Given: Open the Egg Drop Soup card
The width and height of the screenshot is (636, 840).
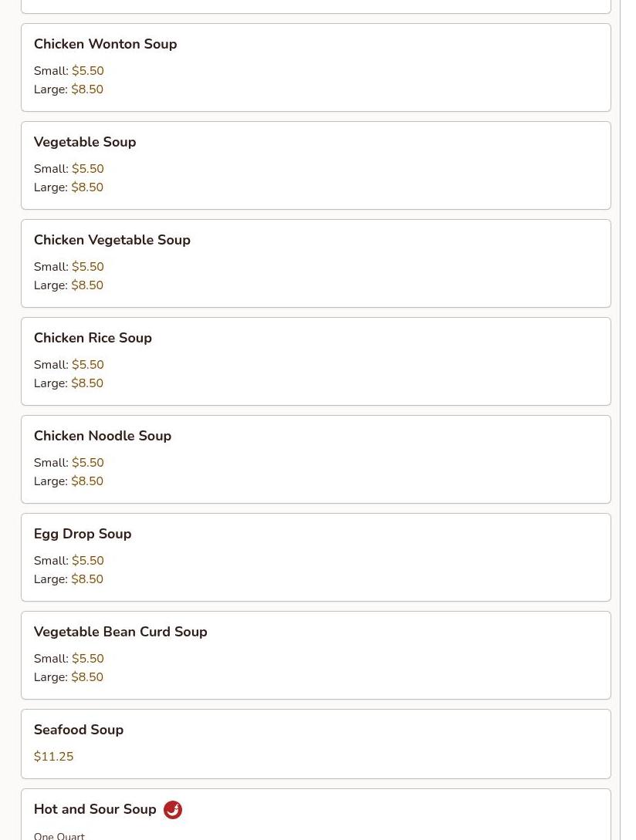Looking at the screenshot, I should 316,558.
